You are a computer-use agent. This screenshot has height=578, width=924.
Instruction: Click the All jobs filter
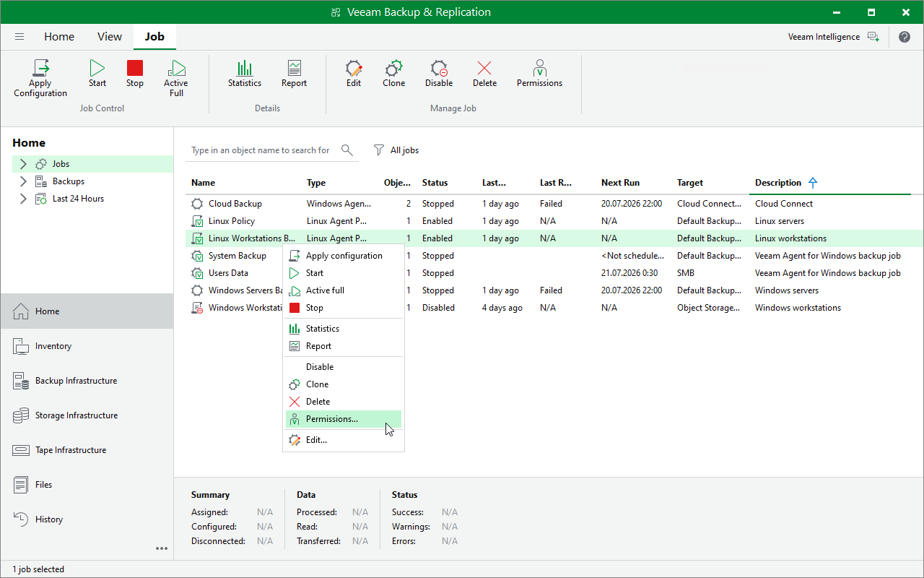click(x=396, y=150)
